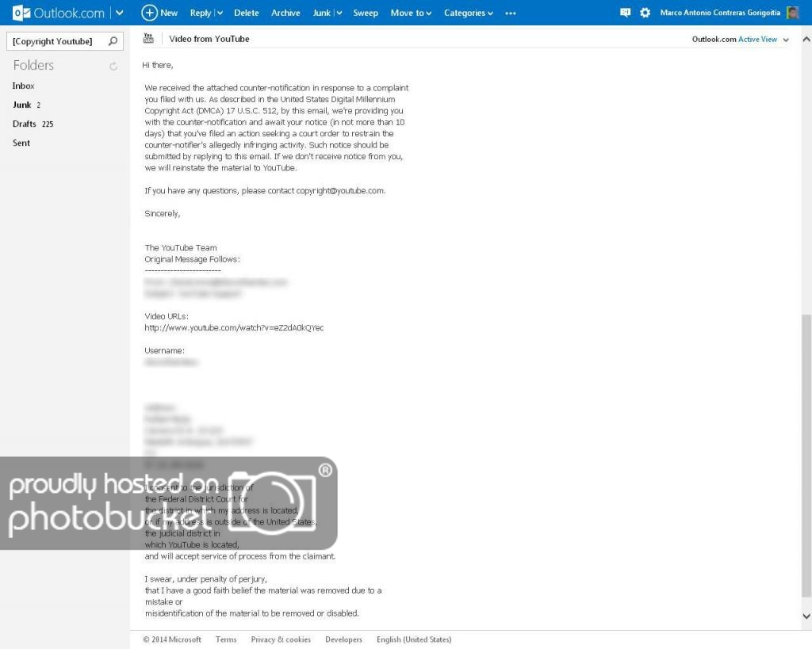Screen dimensions: 812x649
Task: Click the copyright@youtube.com address
Action: (339, 191)
